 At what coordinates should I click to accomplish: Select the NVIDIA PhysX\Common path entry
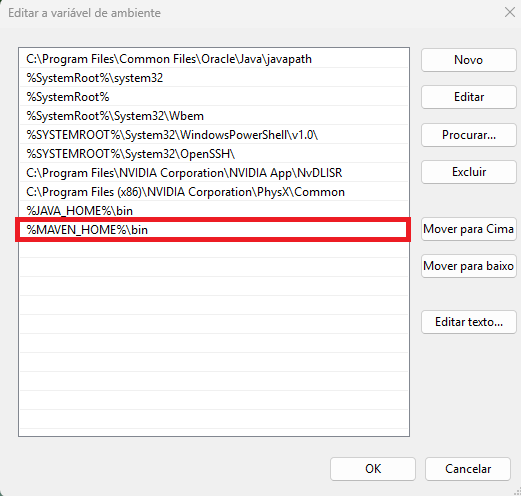tap(213, 192)
